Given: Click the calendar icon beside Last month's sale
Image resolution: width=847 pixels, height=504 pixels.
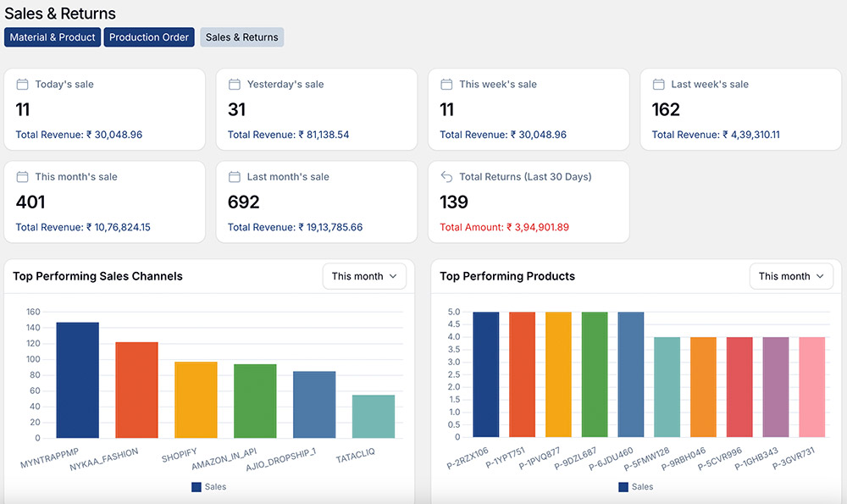Looking at the screenshot, I should click(x=235, y=177).
